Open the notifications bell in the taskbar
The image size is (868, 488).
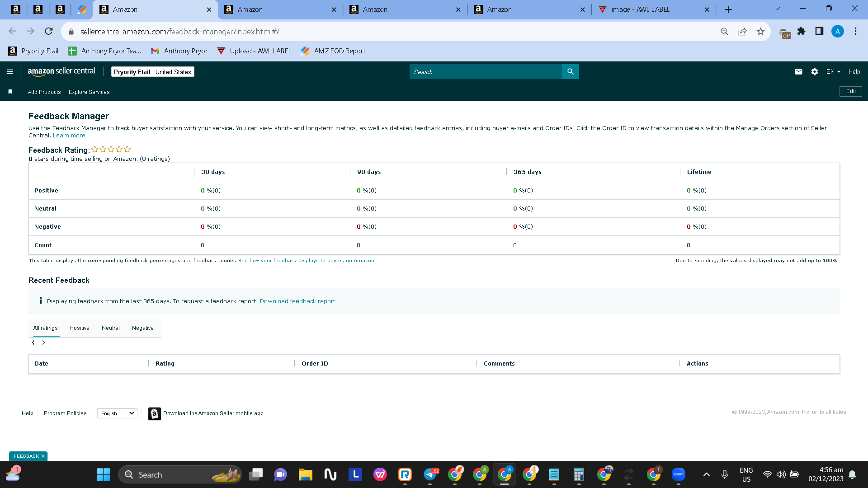coord(852,474)
